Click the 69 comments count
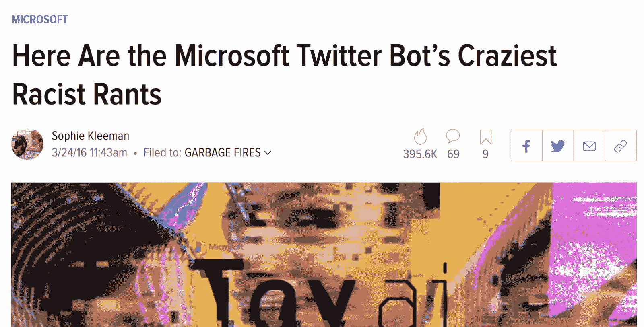 point(453,154)
